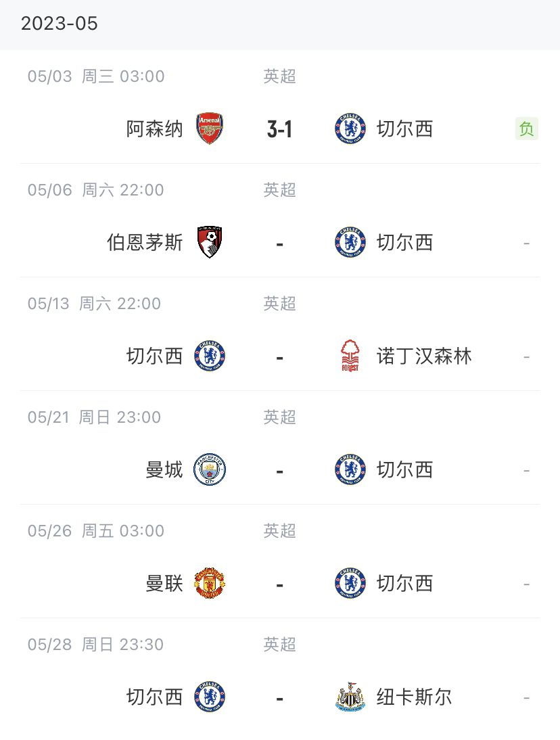Viewport: 560px width, 740px height.
Task: Tap Chelsea crest in Arsenal match
Action: (350, 129)
